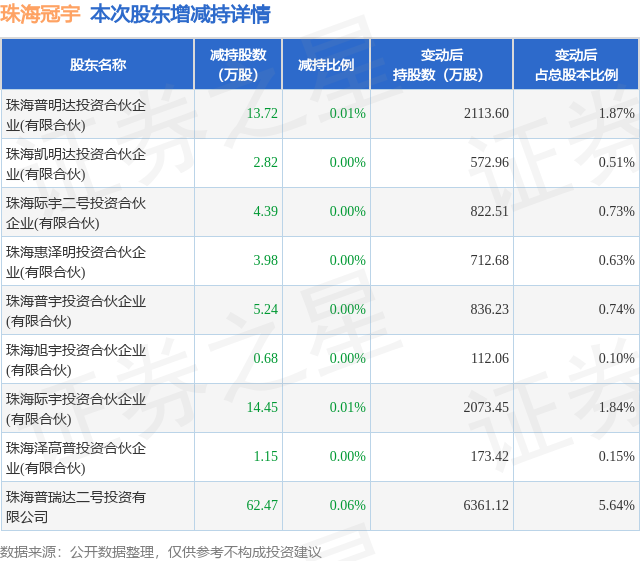Select shareholder 珠海普宇投资合伙企业(有限合伙)
Viewport: 640px width, 561px height.
coord(76,311)
